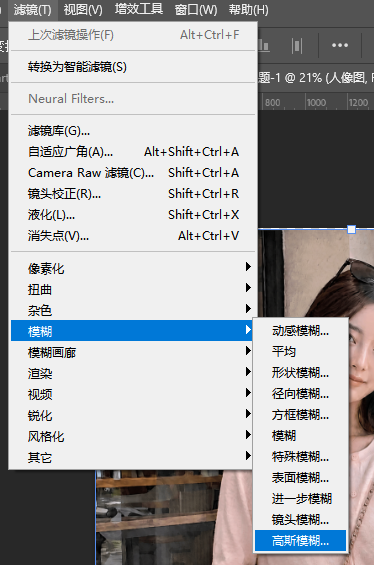Viewport: 374px width, 565px height.
Task: Expand the 杂色 submenu
Action: [133, 310]
